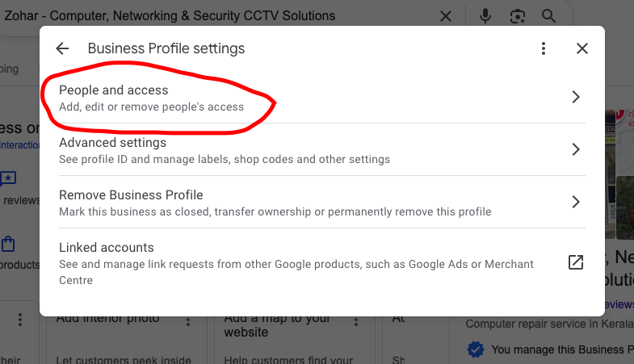This screenshot has height=364, width=634.
Task: Expand the Advanced settings chevron
Action: click(x=576, y=149)
